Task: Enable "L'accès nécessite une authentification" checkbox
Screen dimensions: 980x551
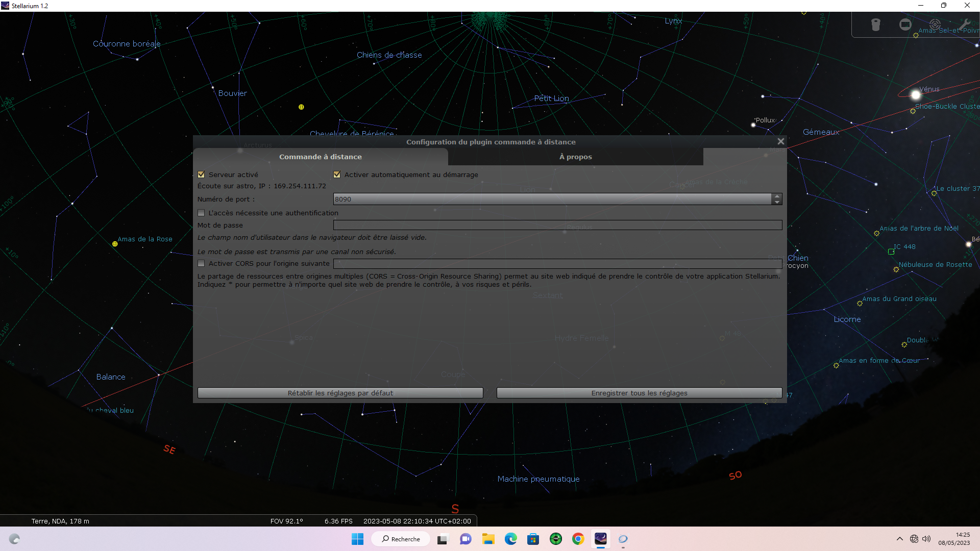Action: pyautogui.click(x=201, y=213)
